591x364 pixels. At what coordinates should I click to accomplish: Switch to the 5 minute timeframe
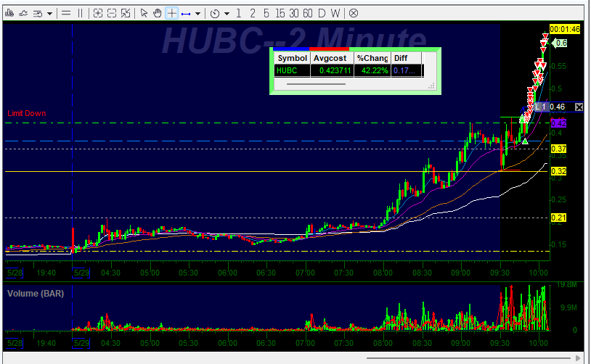[x=266, y=14]
